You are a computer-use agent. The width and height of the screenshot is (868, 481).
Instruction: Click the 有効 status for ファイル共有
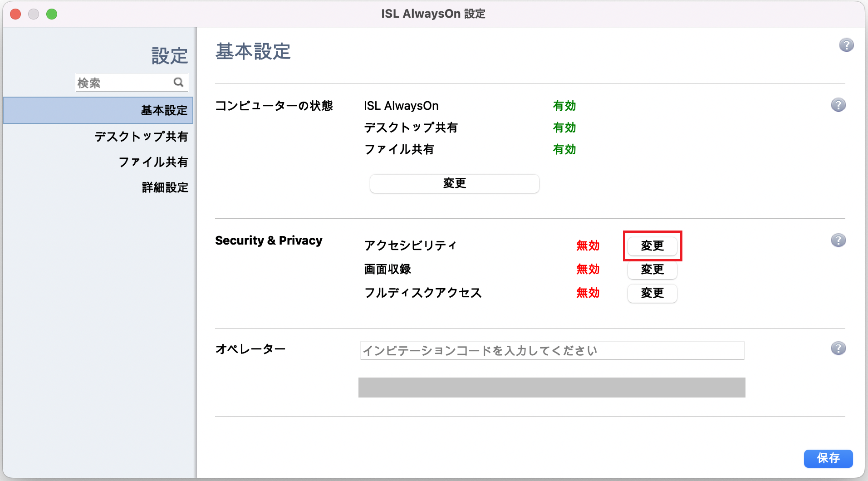tap(564, 149)
